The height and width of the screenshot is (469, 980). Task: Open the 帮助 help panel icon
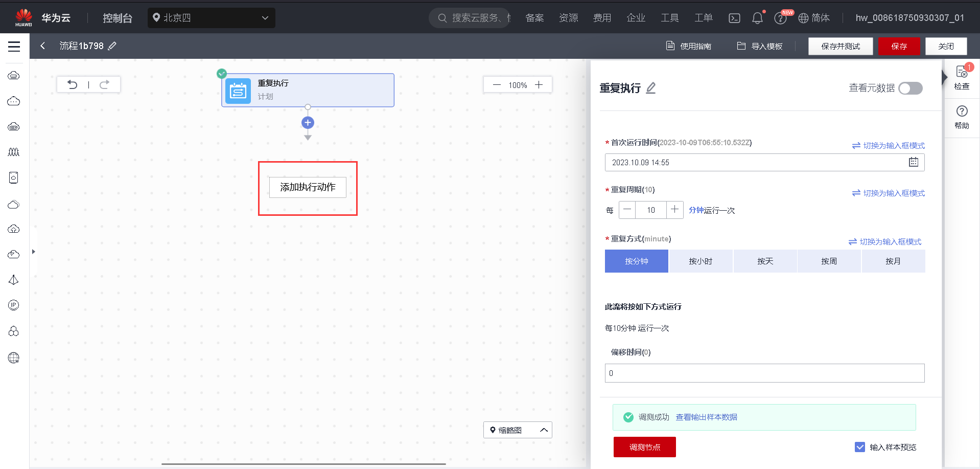(x=962, y=117)
